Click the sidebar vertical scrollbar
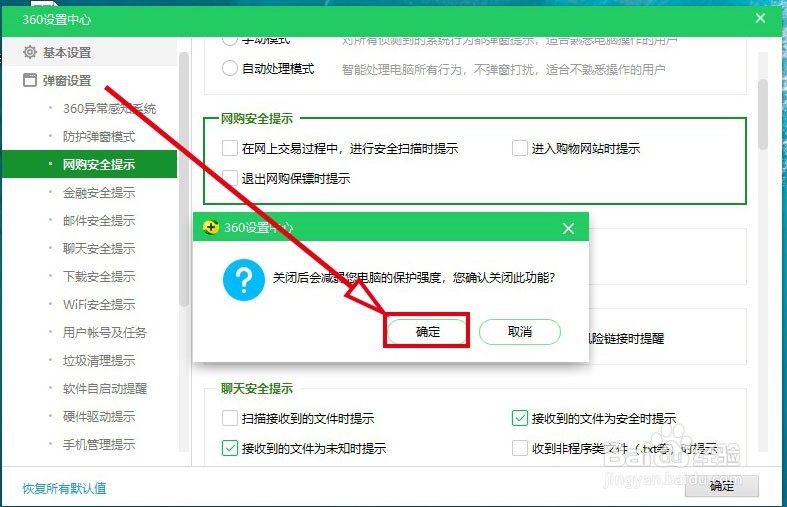 (184, 179)
